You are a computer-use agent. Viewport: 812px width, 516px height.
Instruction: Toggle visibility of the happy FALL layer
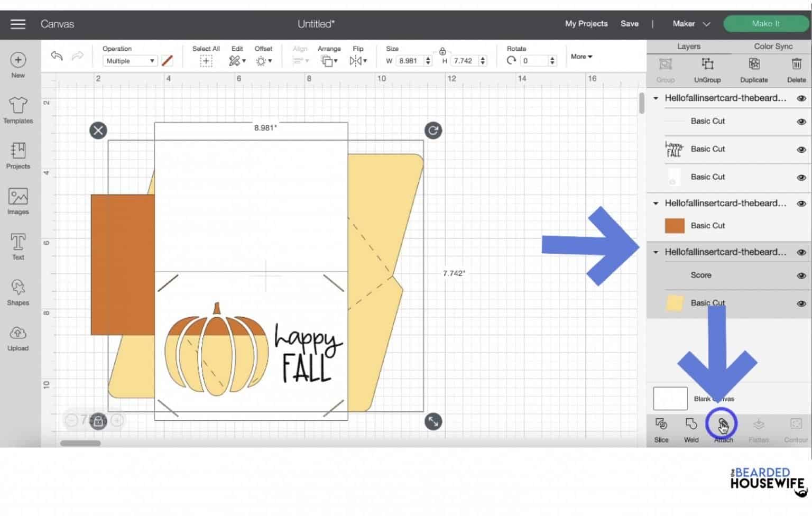(x=801, y=149)
